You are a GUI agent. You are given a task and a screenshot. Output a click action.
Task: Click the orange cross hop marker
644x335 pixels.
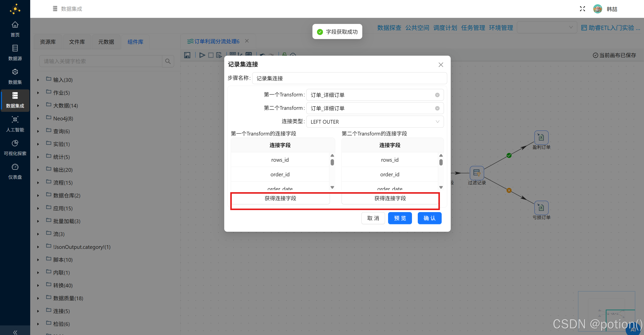tap(509, 190)
